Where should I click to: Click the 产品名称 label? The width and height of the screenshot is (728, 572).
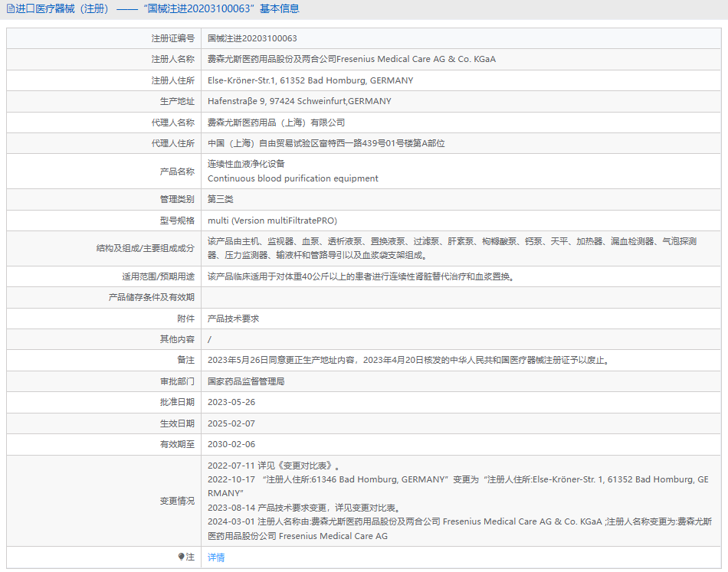click(177, 172)
